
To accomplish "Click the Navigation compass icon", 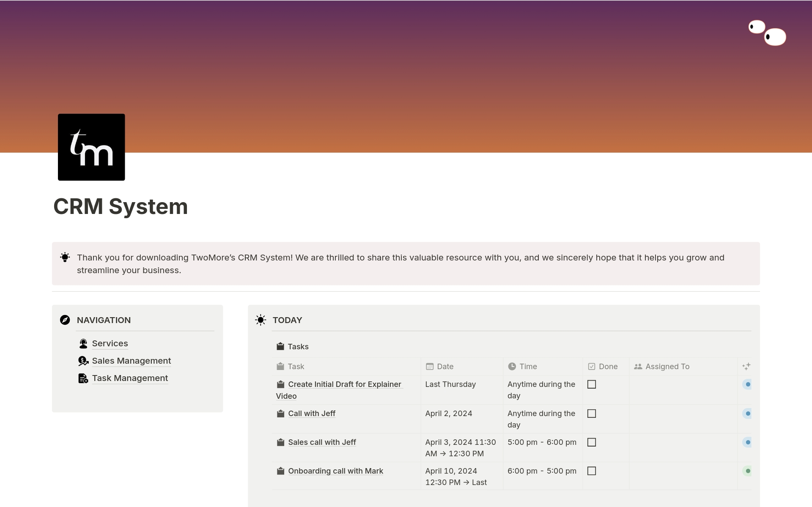I will click(x=64, y=320).
